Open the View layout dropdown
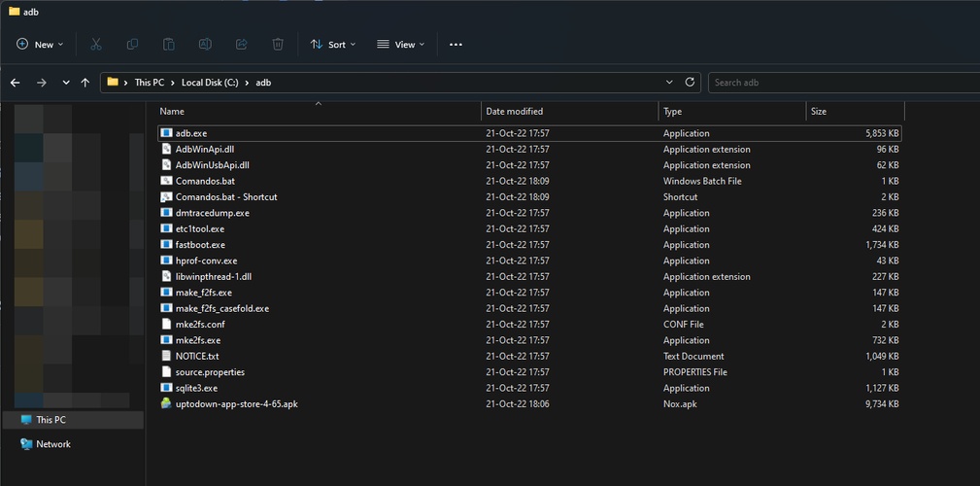Screen dimensions: 980x486 401,45
